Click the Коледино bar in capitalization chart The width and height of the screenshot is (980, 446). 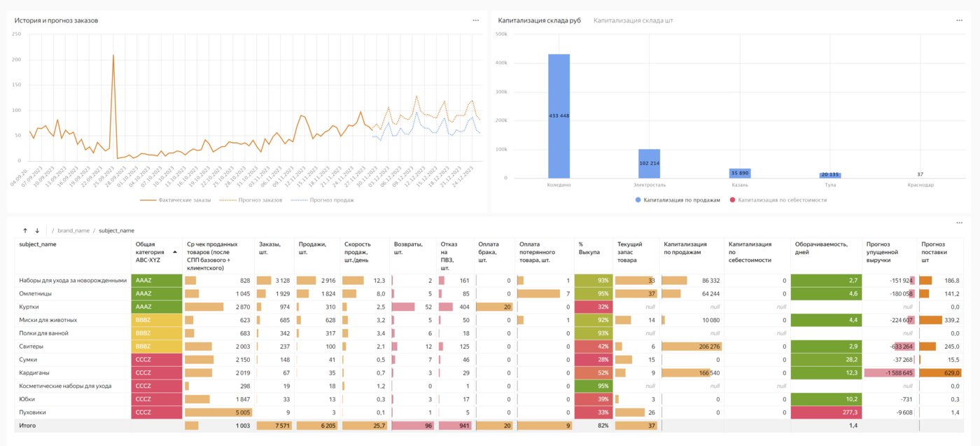tap(559, 116)
